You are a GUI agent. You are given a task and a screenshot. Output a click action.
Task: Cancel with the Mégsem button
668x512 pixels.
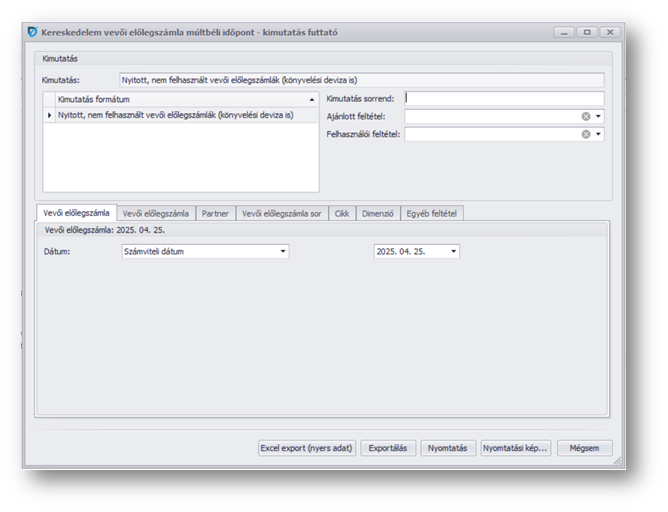click(584, 448)
